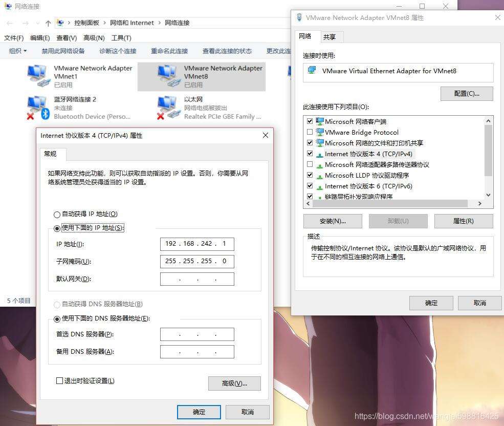
Task: Click the Microsoft 网络适配器多路传送器协议 item icon
Action: (x=319, y=165)
